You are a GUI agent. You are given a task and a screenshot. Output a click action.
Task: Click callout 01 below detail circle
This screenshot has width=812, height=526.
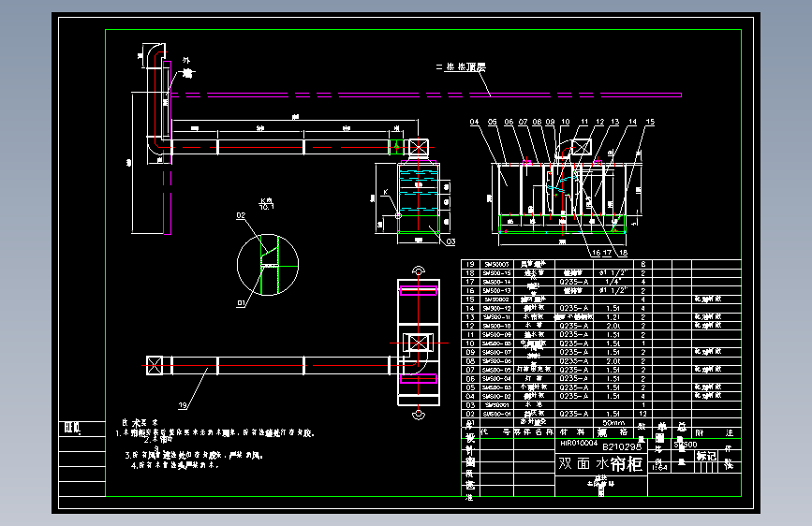click(x=241, y=303)
